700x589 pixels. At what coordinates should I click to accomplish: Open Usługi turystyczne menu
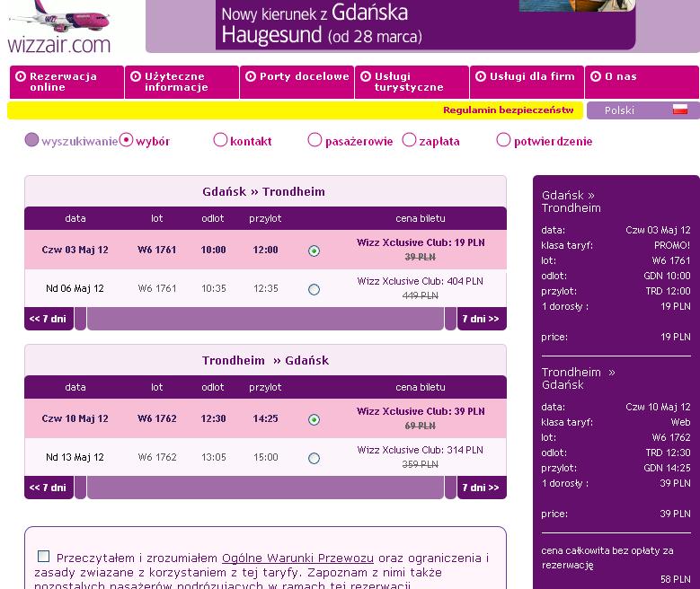[412, 82]
